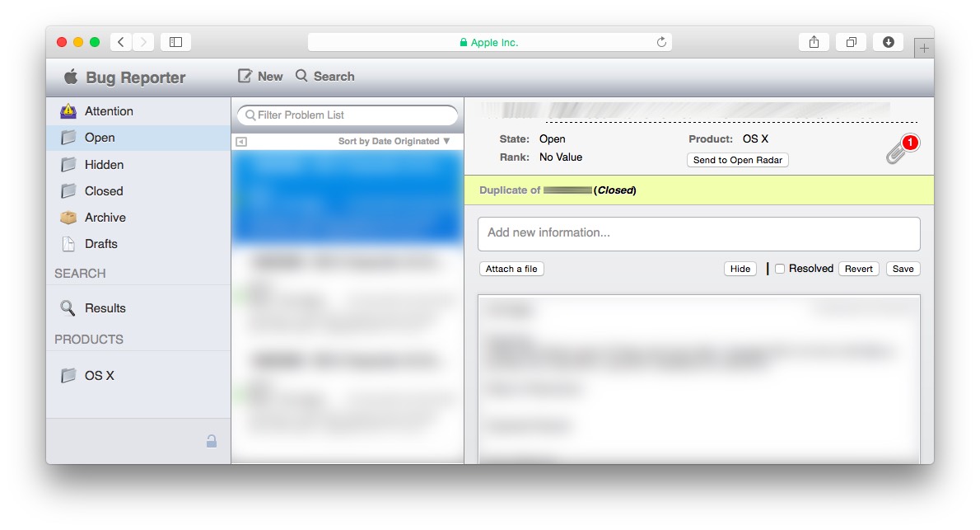The height and width of the screenshot is (530, 980).
Task: Focus the Filter Problem List field
Action: [x=348, y=115]
